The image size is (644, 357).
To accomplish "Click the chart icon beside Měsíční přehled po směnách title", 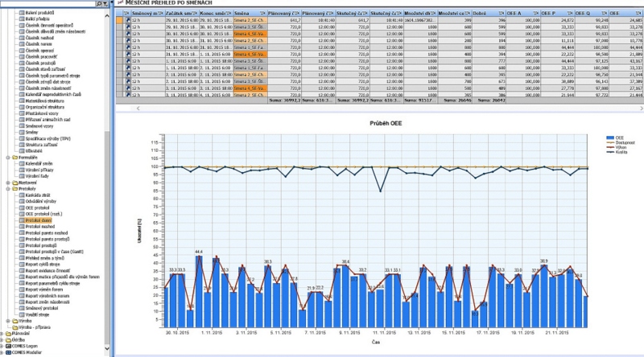I will [x=121, y=2].
